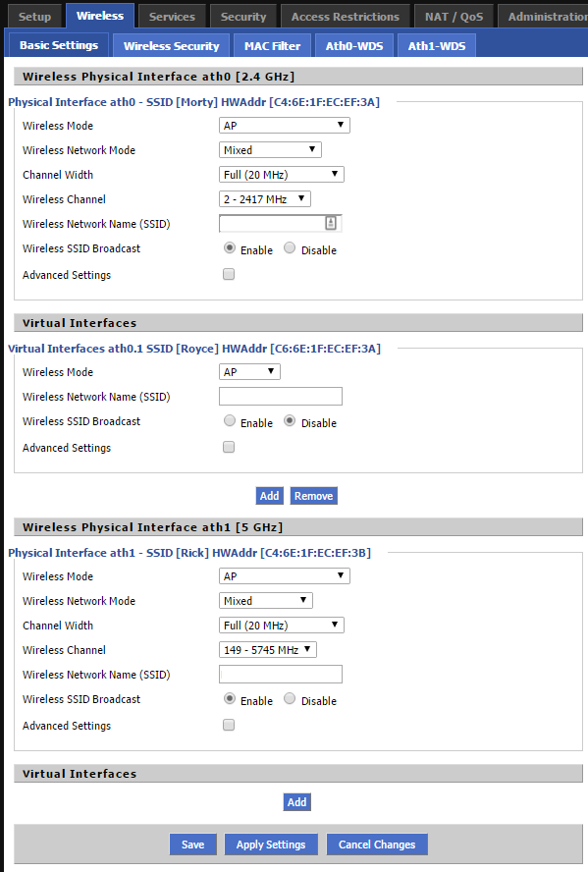Screen dimensions: 588x872
Task: Open the 2 - 2417 MHz channel dropdown
Action: 264,198
